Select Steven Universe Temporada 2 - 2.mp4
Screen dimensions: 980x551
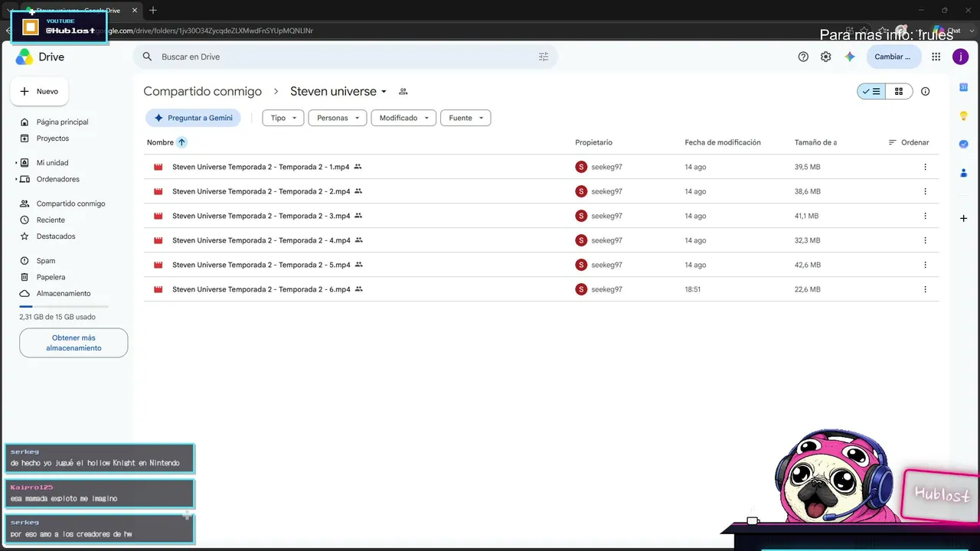[x=541, y=191]
